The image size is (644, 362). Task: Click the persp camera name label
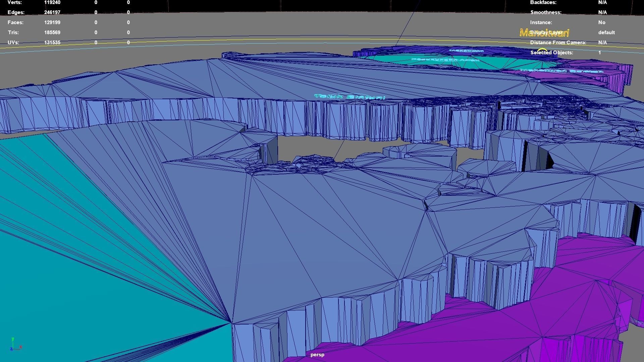[x=317, y=355]
